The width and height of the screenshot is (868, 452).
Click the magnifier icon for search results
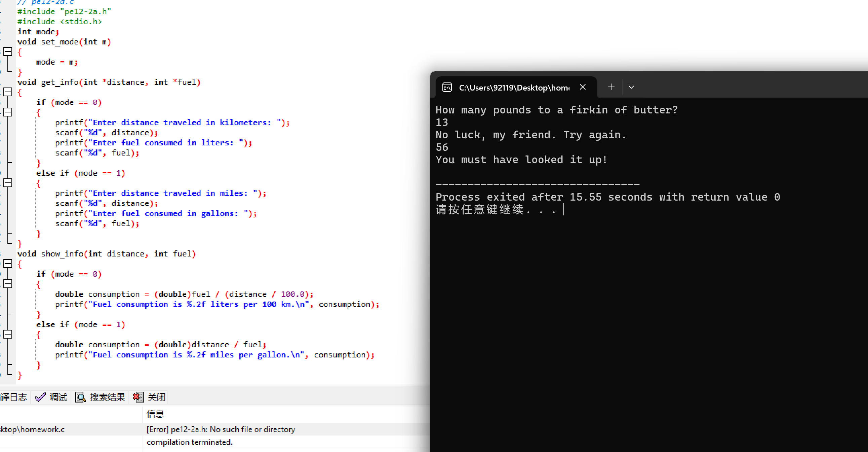click(81, 397)
